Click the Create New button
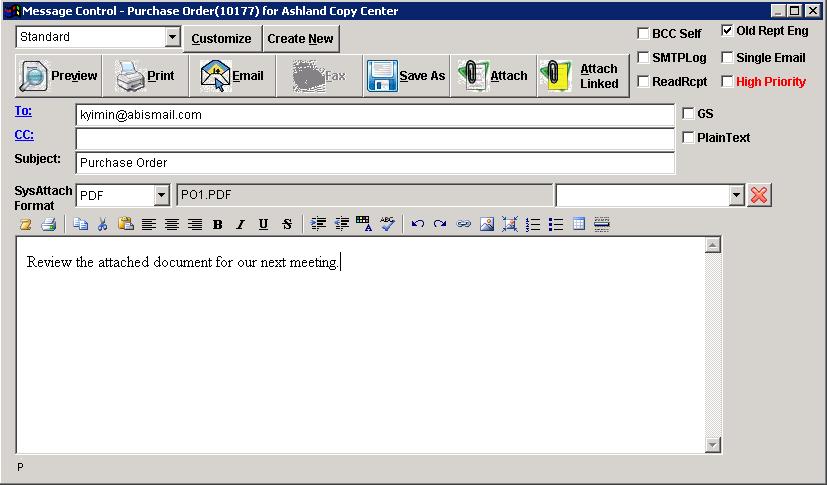 pos(300,39)
